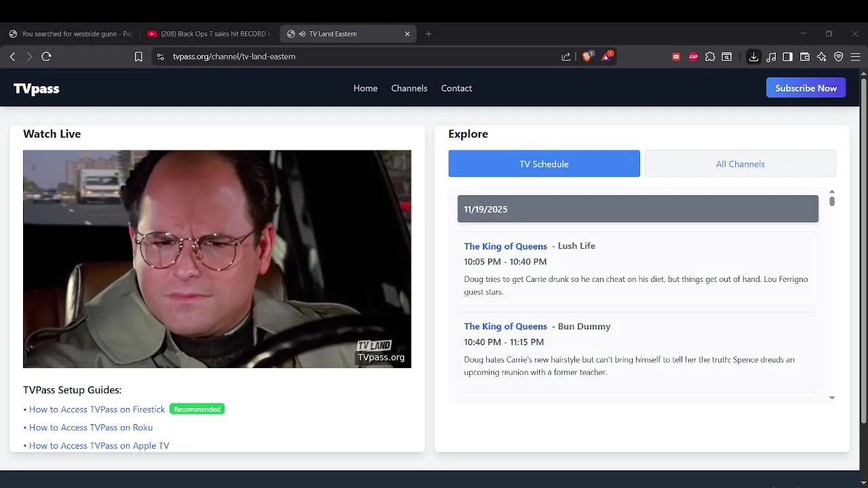Click the schedule list scrollbar thumb
Screen dimensions: 868x488
(x=832, y=201)
